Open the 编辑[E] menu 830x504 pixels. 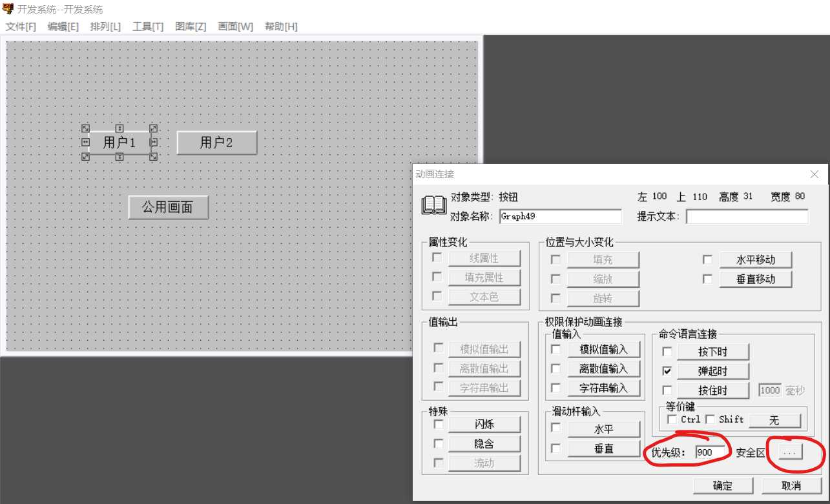[63, 26]
